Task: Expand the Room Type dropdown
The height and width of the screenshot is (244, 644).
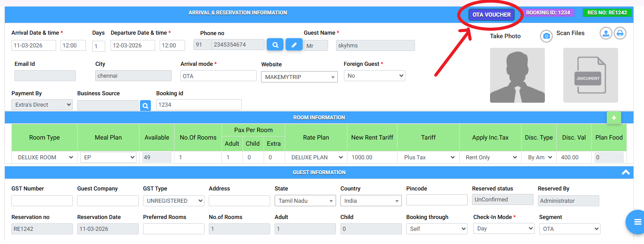Action: [x=45, y=158]
